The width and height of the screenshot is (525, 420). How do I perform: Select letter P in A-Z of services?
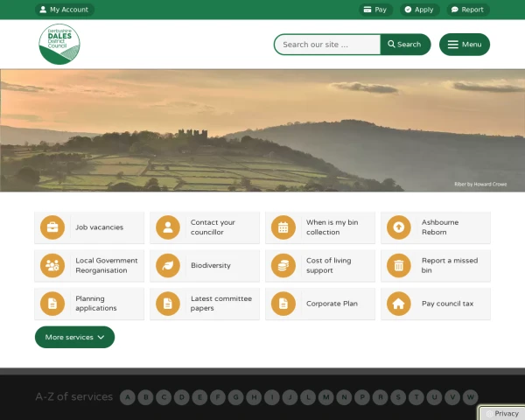coord(362,397)
